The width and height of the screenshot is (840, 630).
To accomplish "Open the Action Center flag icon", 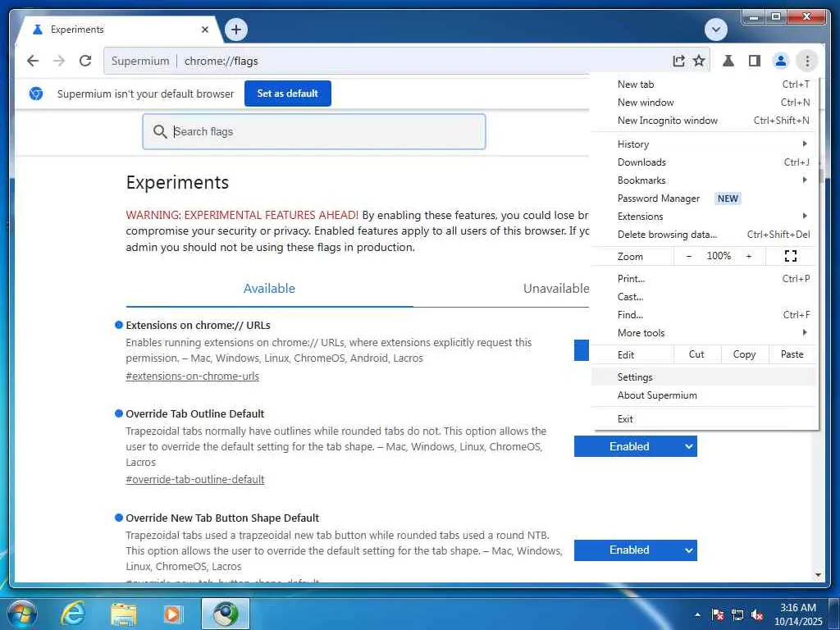I will (x=718, y=614).
